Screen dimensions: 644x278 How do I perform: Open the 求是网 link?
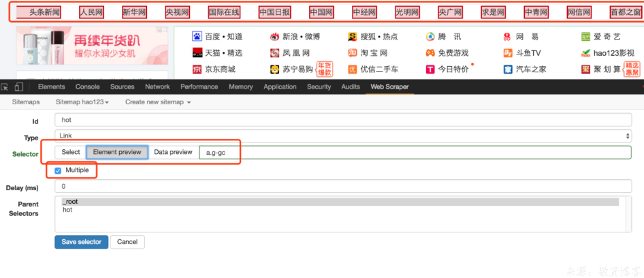(x=493, y=13)
